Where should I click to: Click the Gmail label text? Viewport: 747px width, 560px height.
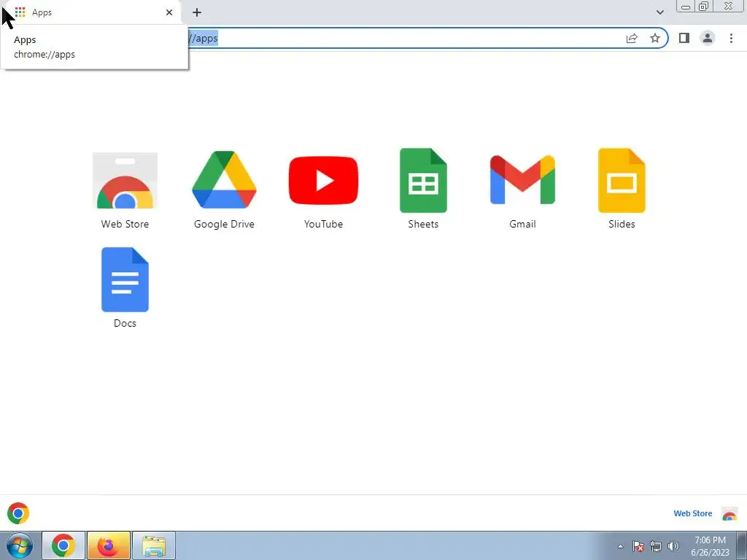(522, 224)
